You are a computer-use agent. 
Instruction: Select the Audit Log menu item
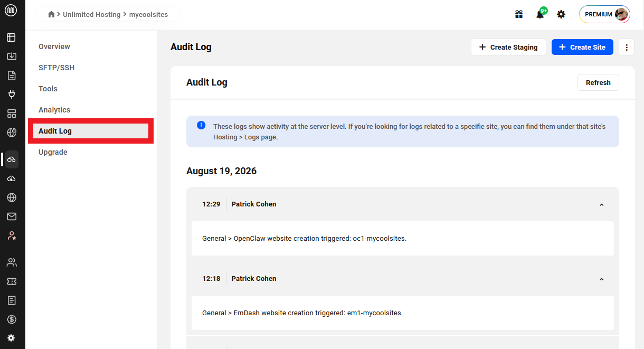(91, 131)
